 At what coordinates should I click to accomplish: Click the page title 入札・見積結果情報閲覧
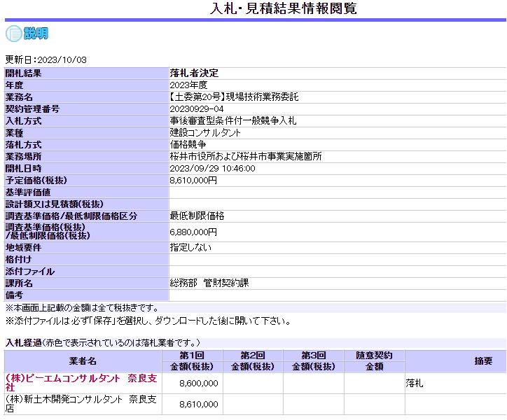pyautogui.click(x=284, y=9)
